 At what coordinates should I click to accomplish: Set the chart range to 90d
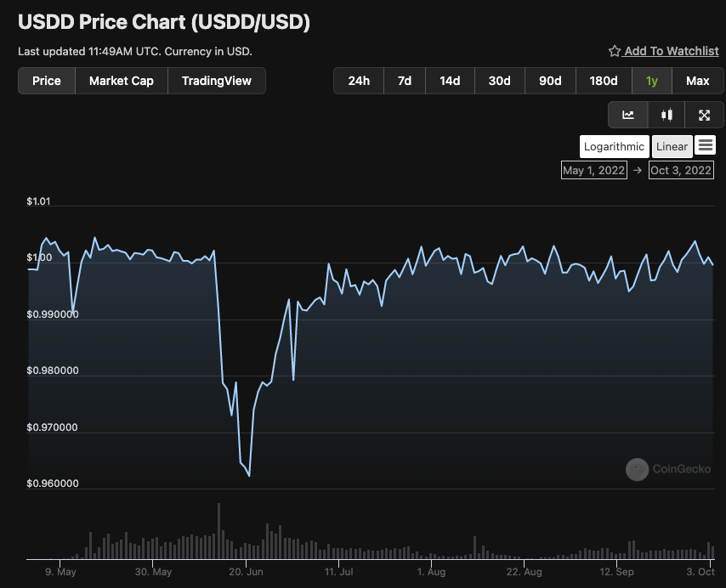pyautogui.click(x=550, y=81)
